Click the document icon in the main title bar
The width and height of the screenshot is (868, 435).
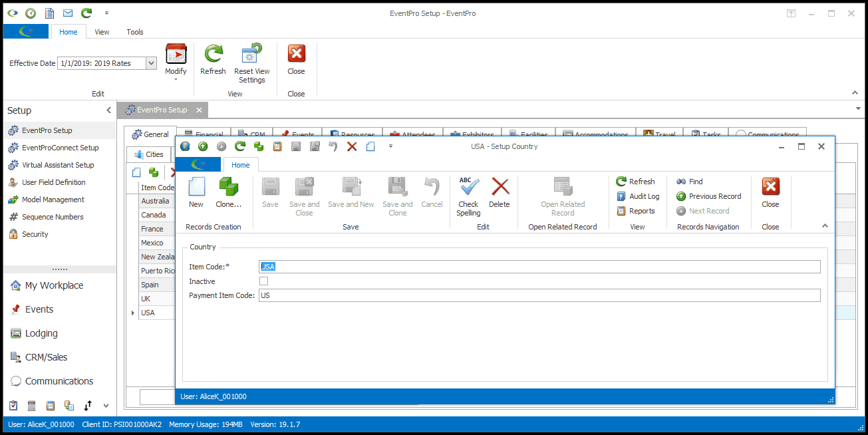point(49,13)
